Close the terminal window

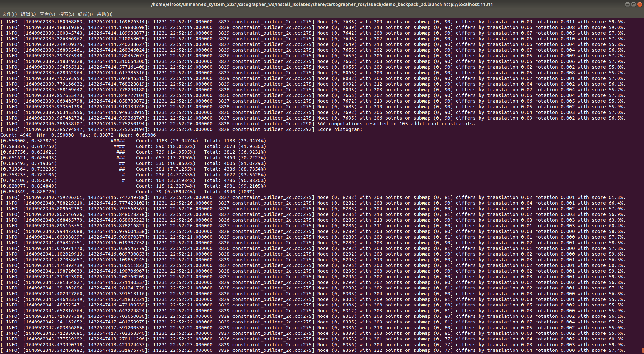pyautogui.click(x=640, y=4)
